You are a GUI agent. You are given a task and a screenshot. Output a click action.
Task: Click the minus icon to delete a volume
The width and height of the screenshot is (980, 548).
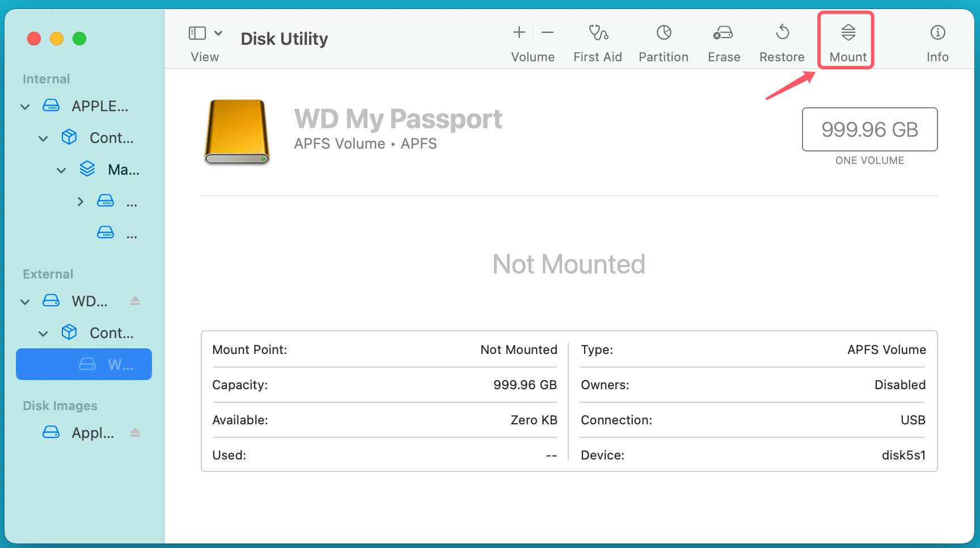click(x=547, y=32)
